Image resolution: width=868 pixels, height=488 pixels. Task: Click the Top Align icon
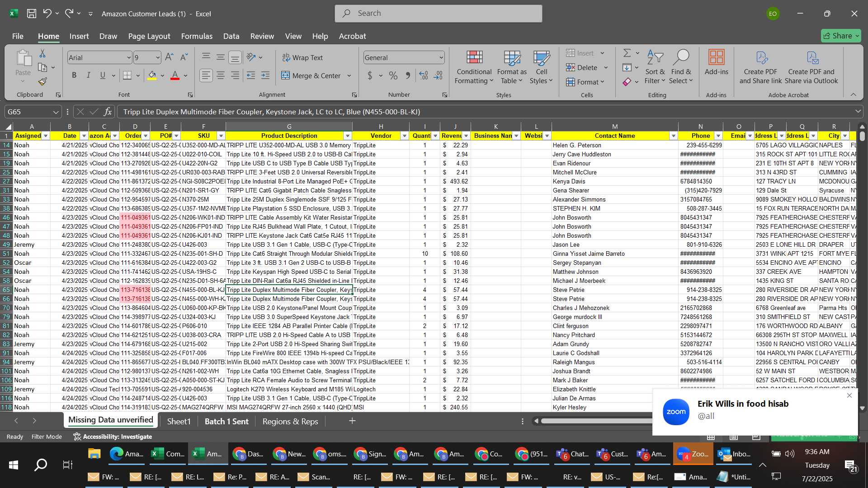coord(206,57)
